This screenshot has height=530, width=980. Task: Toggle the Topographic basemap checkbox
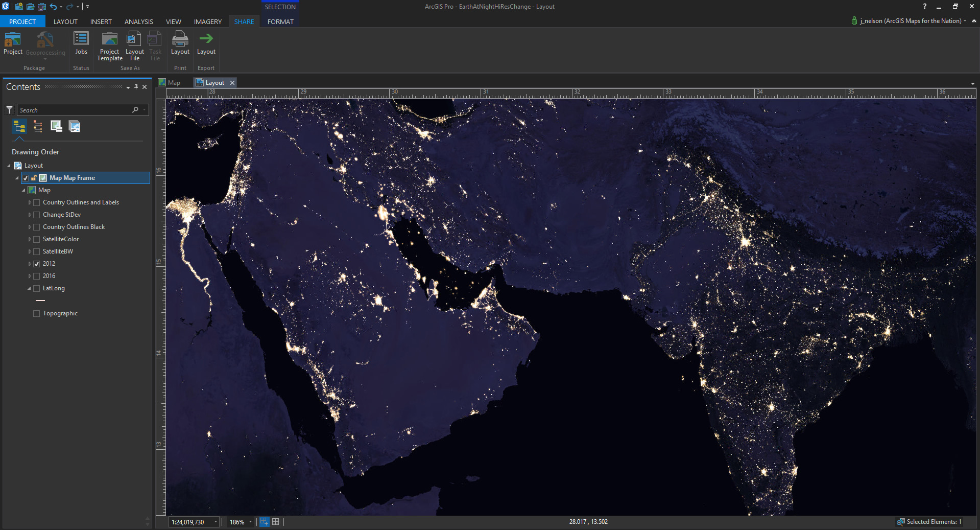click(37, 313)
